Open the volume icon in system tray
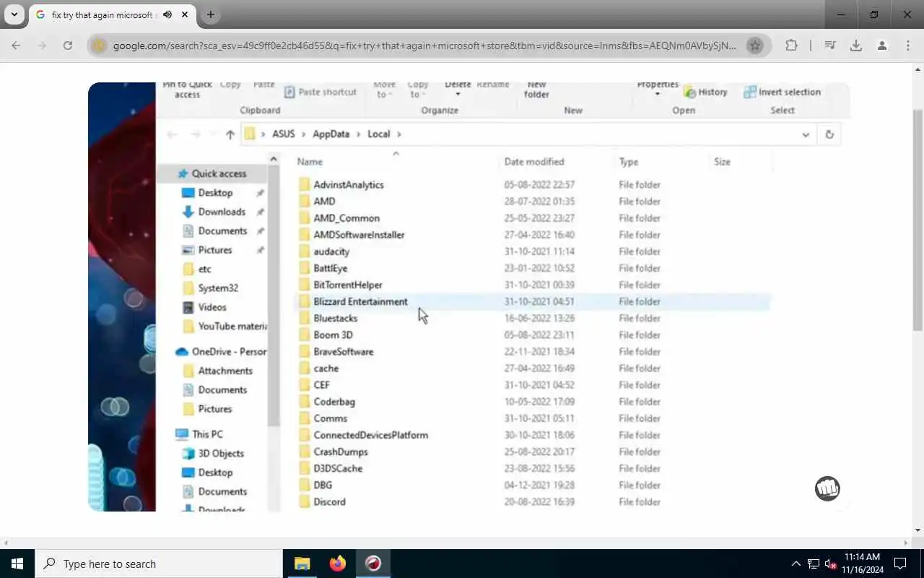Viewport: 924px width, 578px height. (830, 564)
